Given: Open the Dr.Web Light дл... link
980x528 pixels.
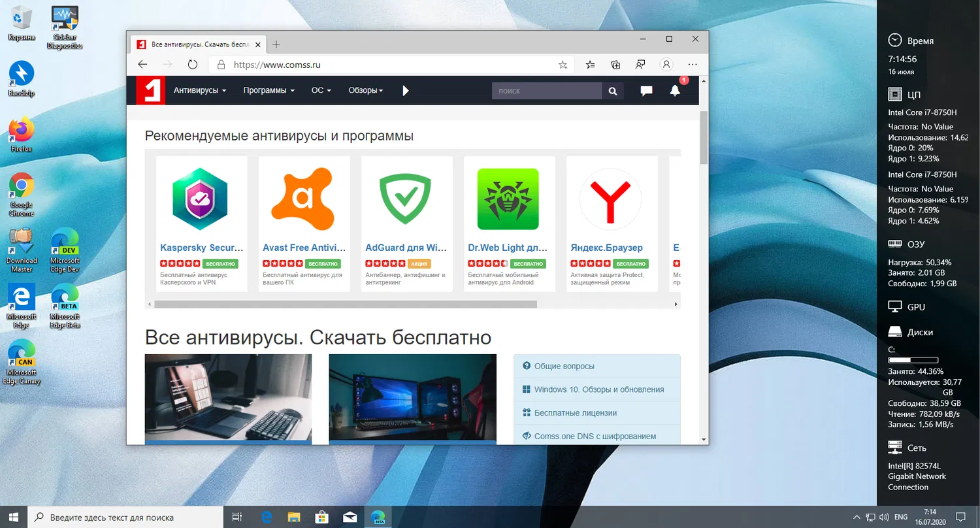Looking at the screenshot, I should (508, 248).
